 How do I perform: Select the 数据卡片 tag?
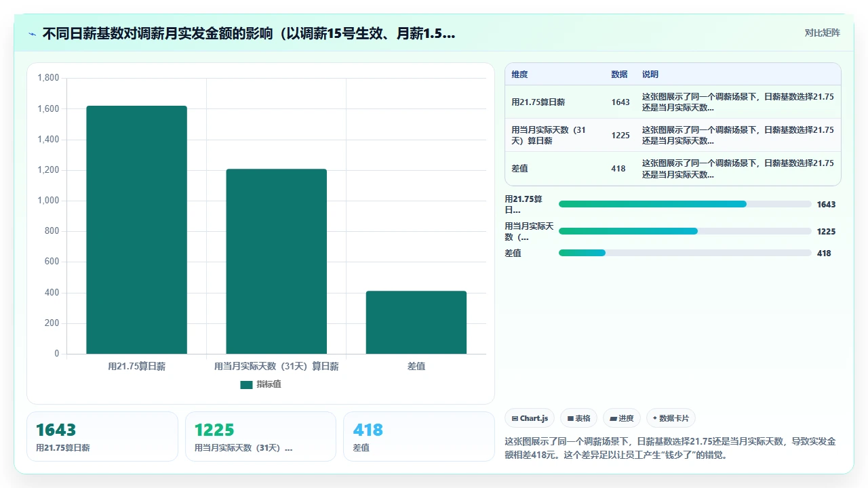point(671,418)
